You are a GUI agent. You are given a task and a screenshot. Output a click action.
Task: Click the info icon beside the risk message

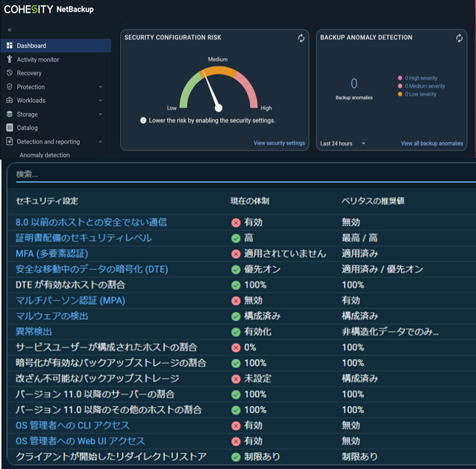143,120
